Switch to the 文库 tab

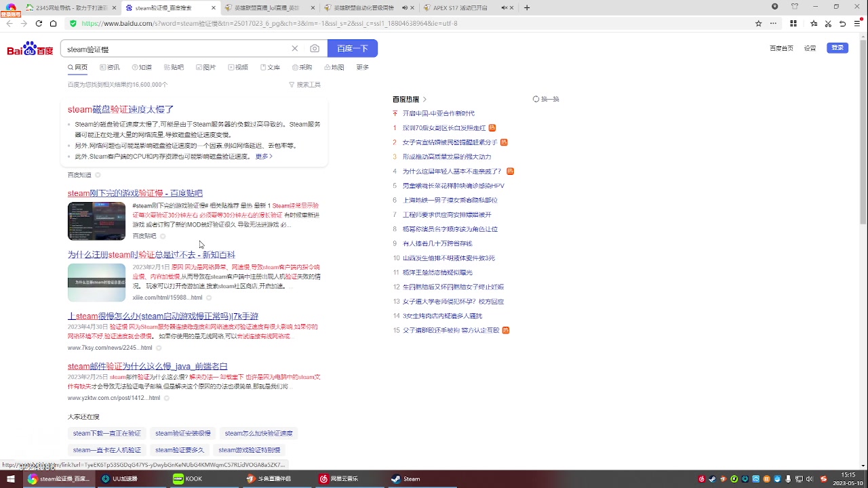pyautogui.click(x=270, y=67)
